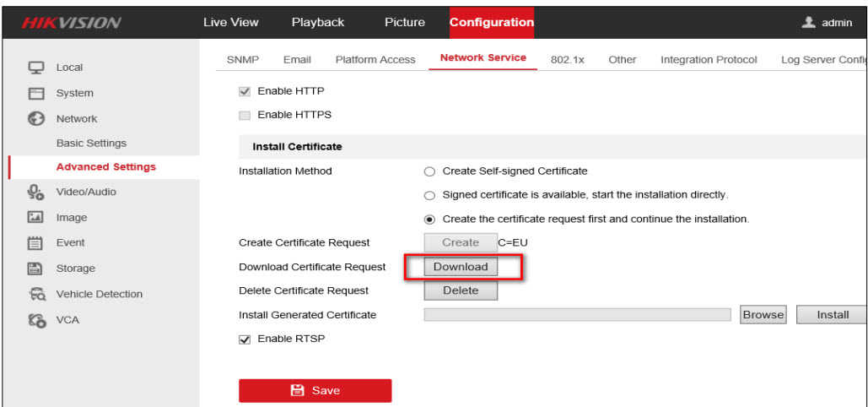Click the Vehicle Detection icon
Screen dimensions: 868x407
coord(36,295)
